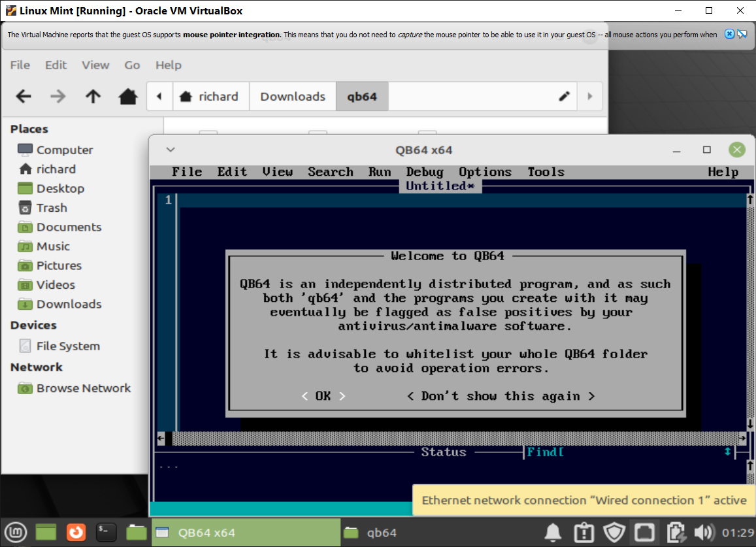Go back in the file manager
Screen dimensions: 756x547
24,97
